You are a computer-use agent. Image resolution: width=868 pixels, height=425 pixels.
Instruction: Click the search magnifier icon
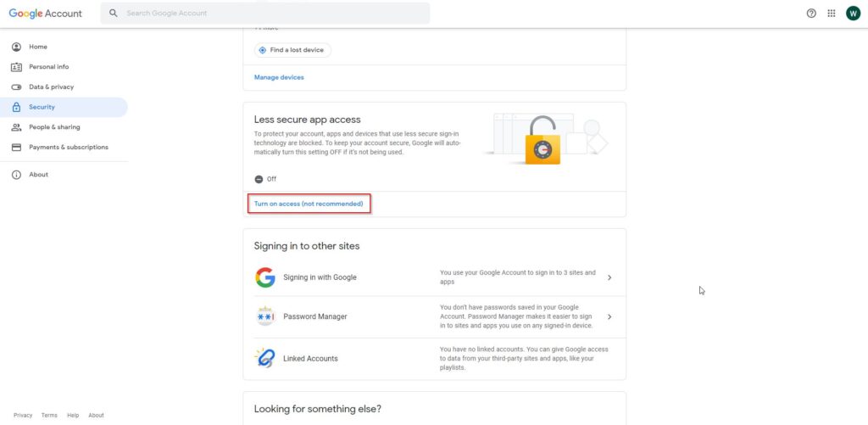[114, 13]
